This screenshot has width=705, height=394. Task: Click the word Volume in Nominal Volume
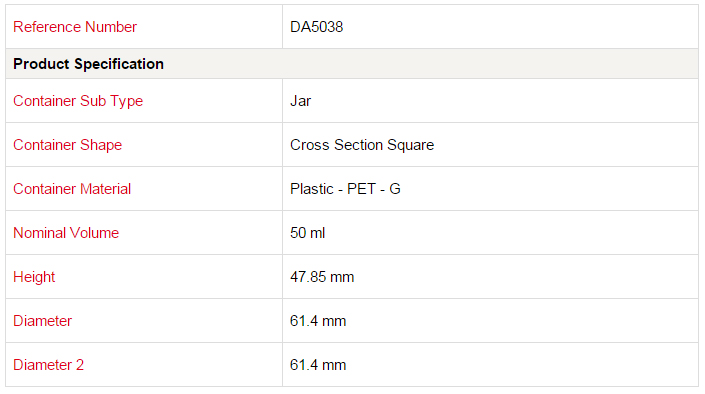click(94, 233)
